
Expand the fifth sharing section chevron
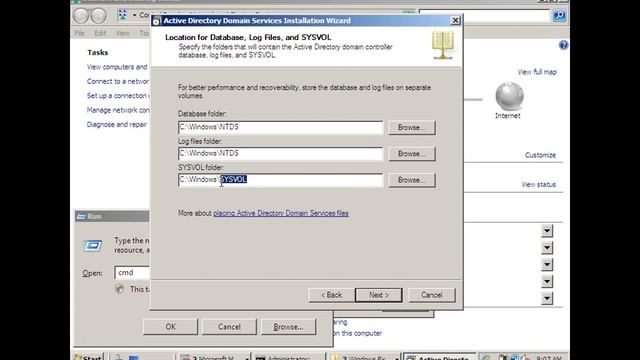[547, 298]
